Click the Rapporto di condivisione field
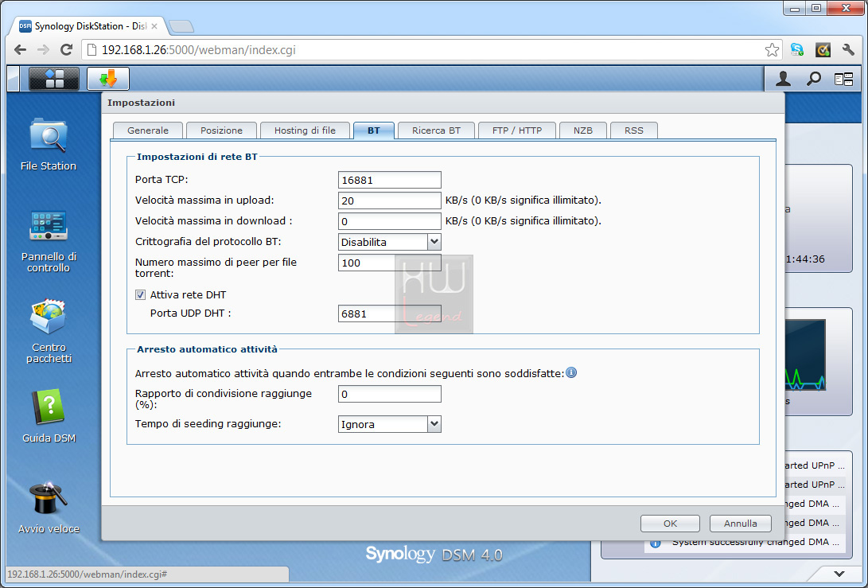The width and height of the screenshot is (868, 588). tap(390, 394)
